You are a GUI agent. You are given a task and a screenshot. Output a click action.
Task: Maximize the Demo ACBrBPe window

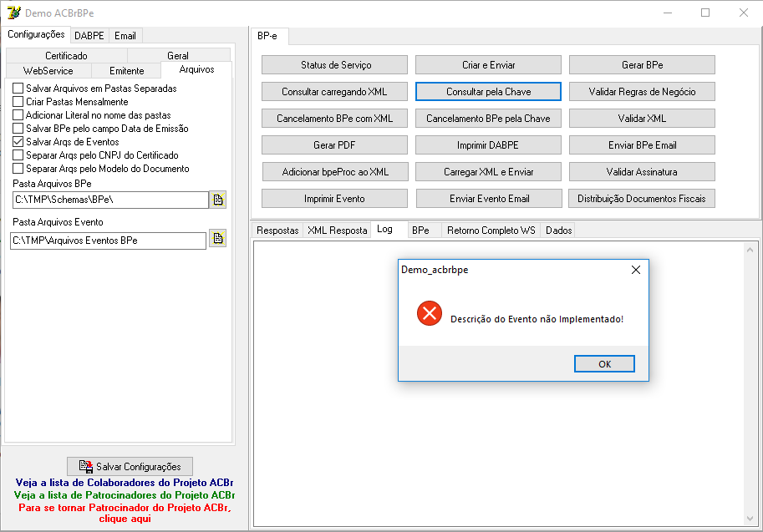point(705,13)
